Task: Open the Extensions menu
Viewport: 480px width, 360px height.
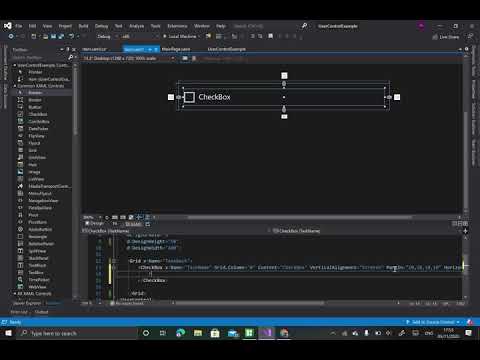Action: [177, 26]
